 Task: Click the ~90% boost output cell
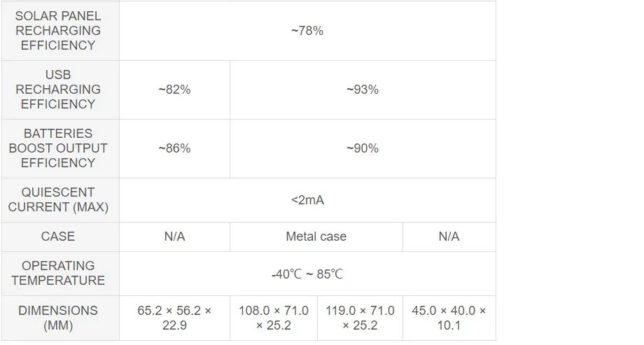click(x=363, y=148)
